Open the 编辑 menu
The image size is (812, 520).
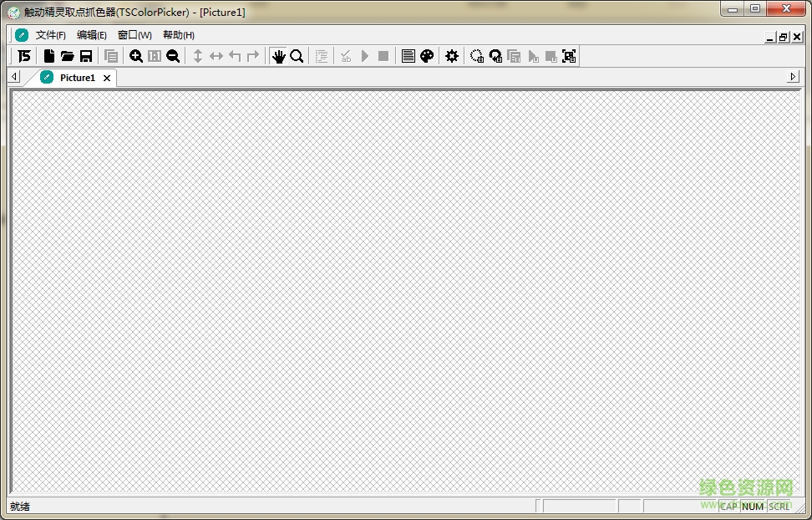[x=92, y=35]
